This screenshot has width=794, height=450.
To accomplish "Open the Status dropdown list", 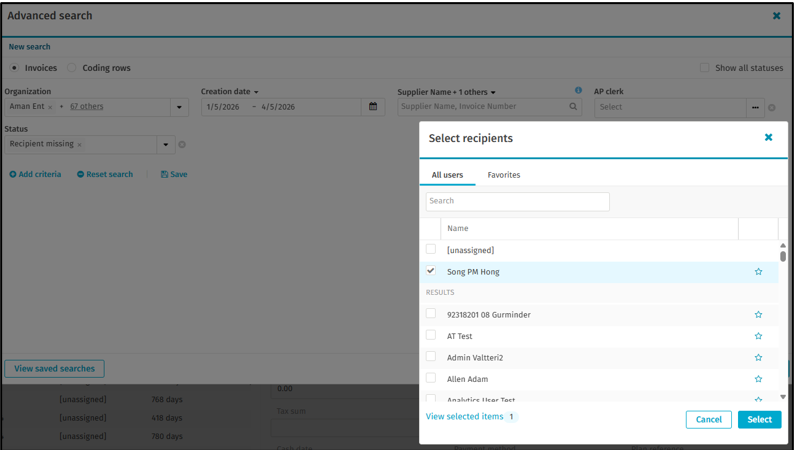I will point(166,145).
